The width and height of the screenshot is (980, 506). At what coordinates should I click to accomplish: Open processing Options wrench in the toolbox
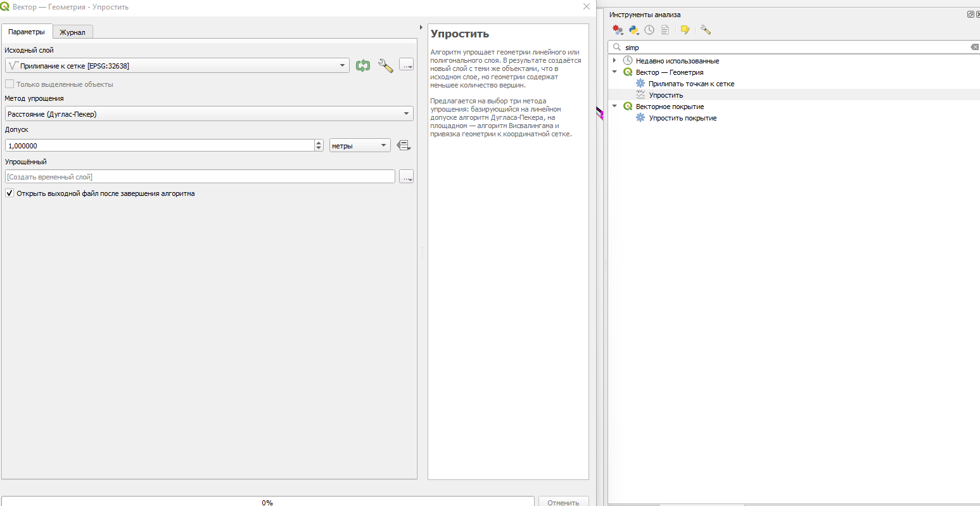(706, 30)
